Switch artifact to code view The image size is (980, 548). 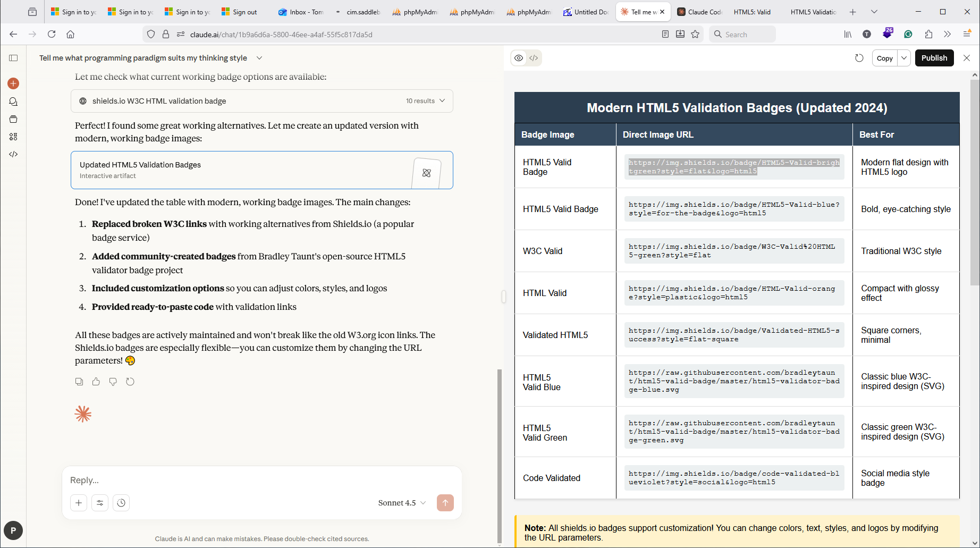pos(534,58)
